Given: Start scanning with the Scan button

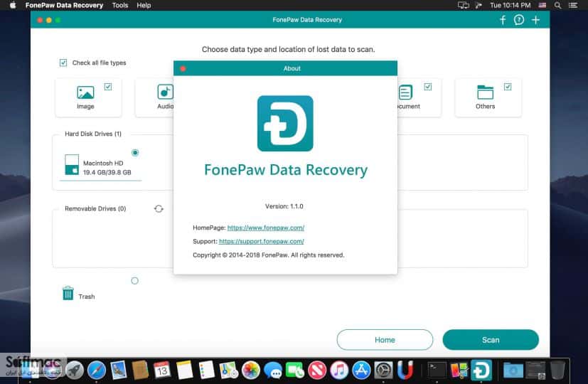Looking at the screenshot, I should [x=491, y=340].
